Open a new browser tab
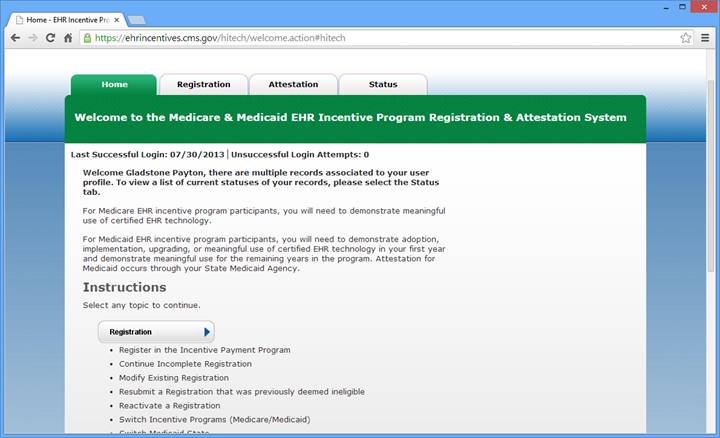Screen dimensions: 720x438 tap(137, 19)
